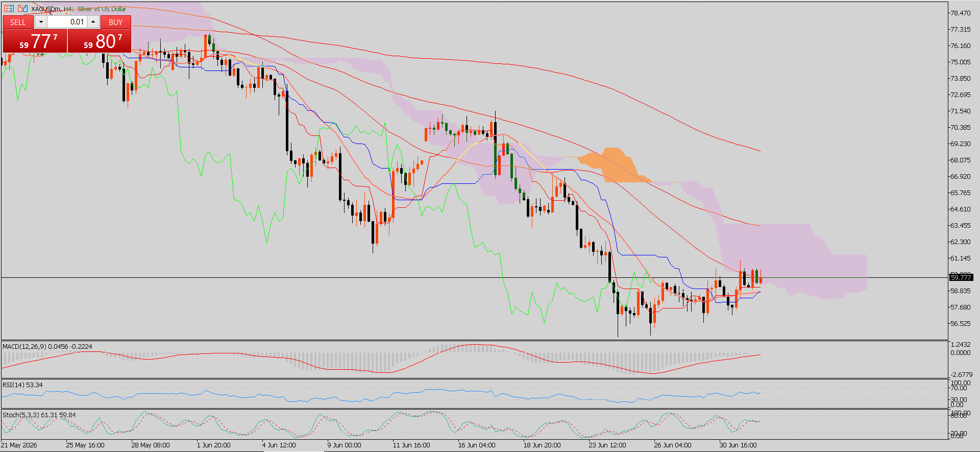980x452 pixels.
Task: Select the MACD(12,26,9) indicator label
Action: coord(47,346)
